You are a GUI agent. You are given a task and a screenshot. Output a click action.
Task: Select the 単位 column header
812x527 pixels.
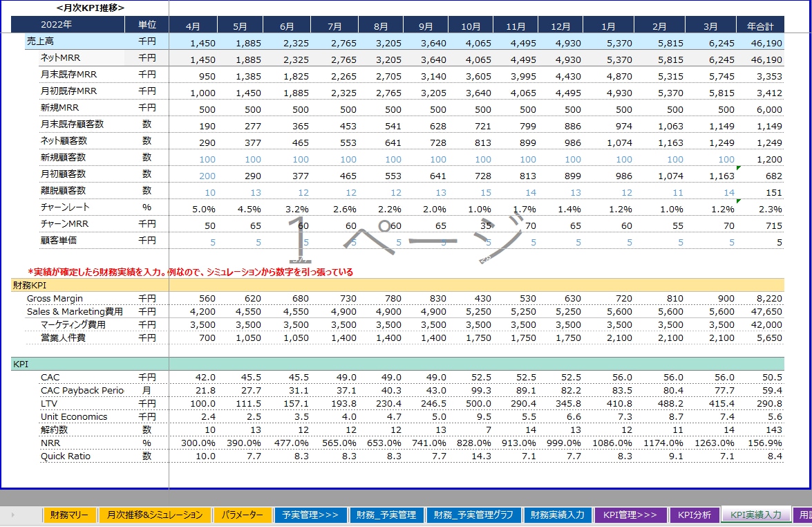147,24
